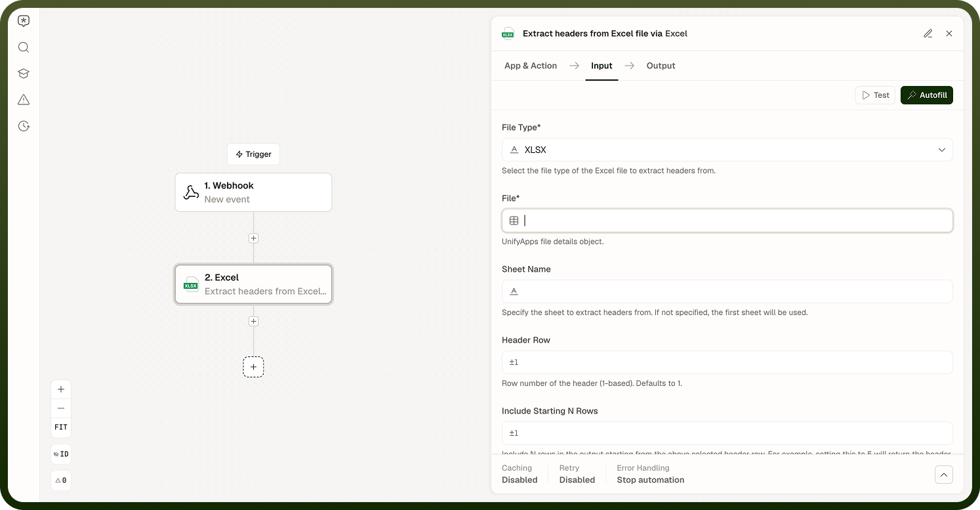The image size is (980, 510).
Task: Click the text-type icon in Sheet Name
Action: 514,291
